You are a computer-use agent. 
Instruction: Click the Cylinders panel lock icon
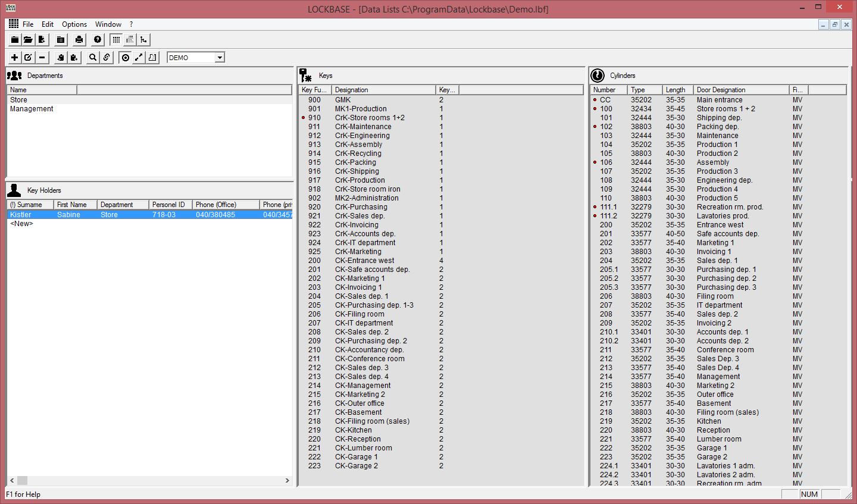(598, 76)
